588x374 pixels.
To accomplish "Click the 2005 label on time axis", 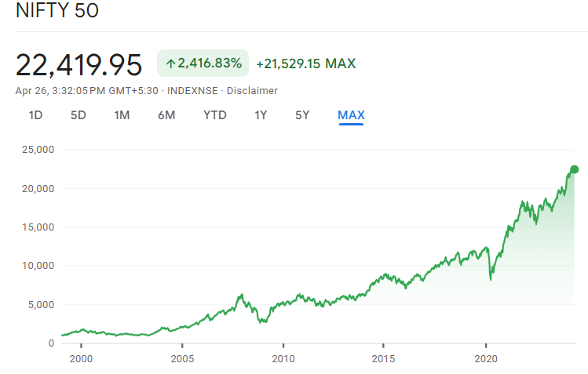I will tap(182, 358).
